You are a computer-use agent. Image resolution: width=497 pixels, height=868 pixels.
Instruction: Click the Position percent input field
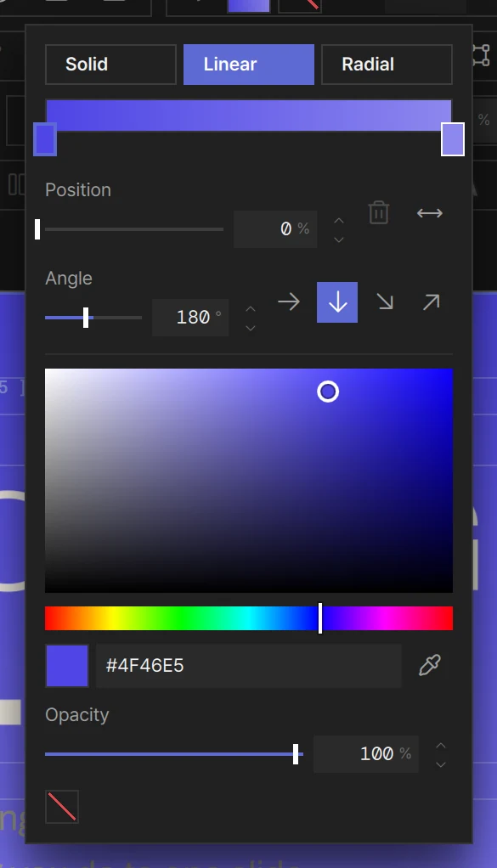[275, 228]
